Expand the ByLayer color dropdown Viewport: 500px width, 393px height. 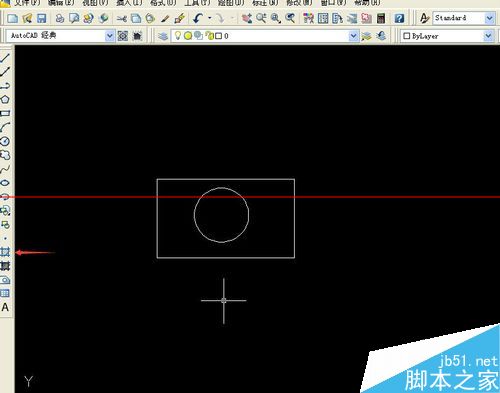coord(488,36)
